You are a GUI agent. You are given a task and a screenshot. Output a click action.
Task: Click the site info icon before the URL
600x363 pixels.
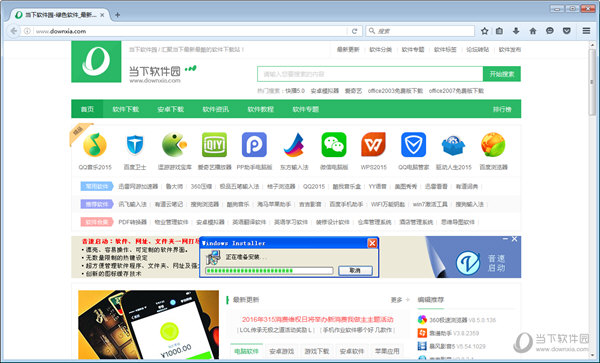27,31
